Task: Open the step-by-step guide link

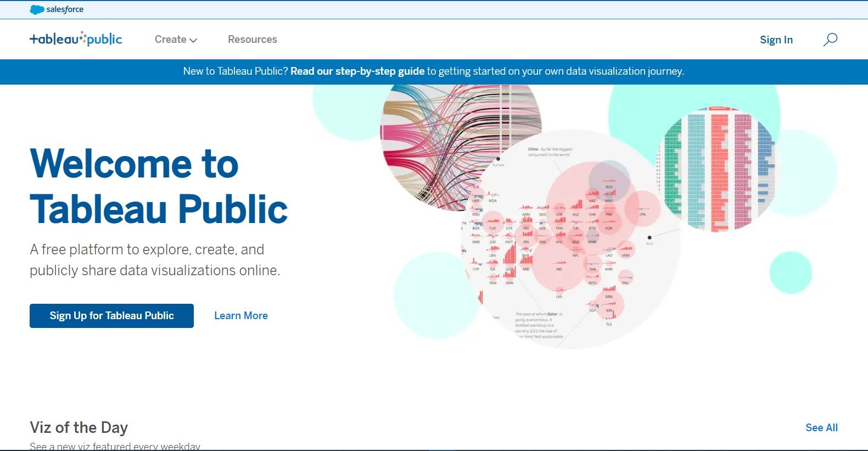Action: (357, 71)
